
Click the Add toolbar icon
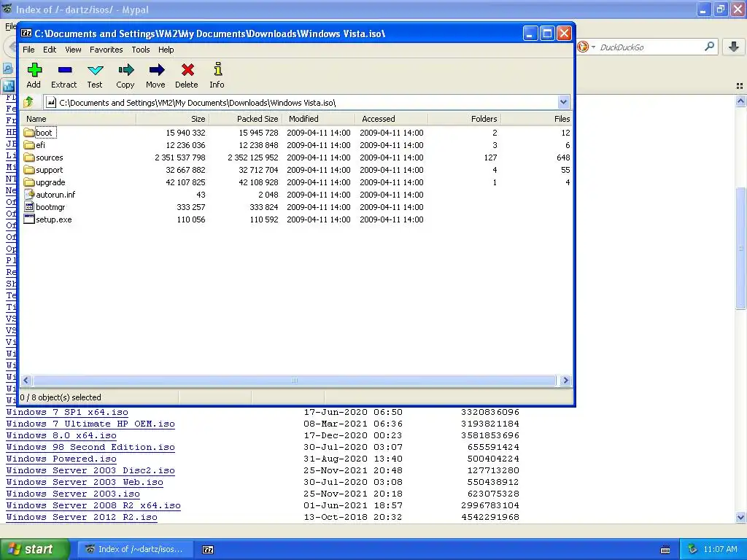pyautogui.click(x=34, y=71)
